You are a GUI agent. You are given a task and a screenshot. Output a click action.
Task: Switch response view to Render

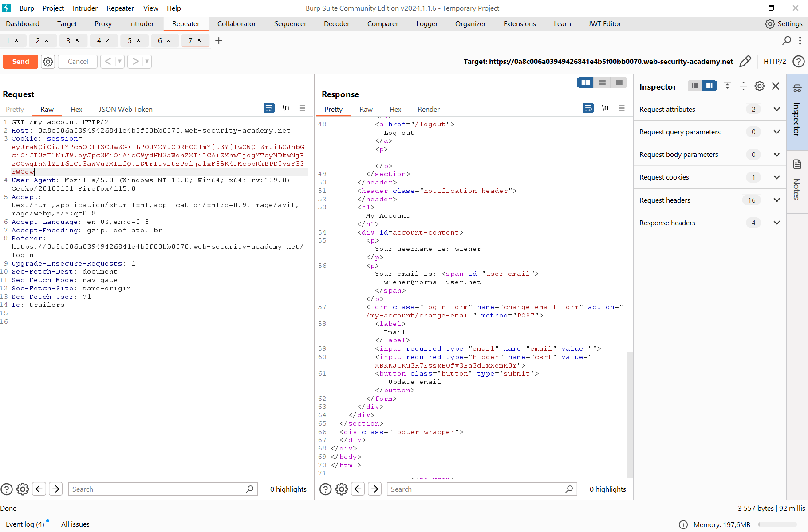click(x=429, y=110)
